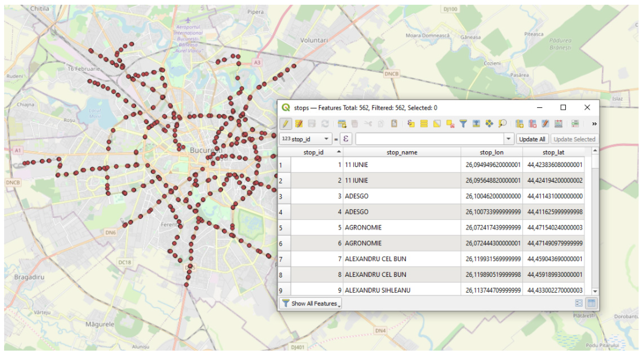
Task: Open the field calculator abacus icon
Action: pyautogui.click(x=559, y=124)
